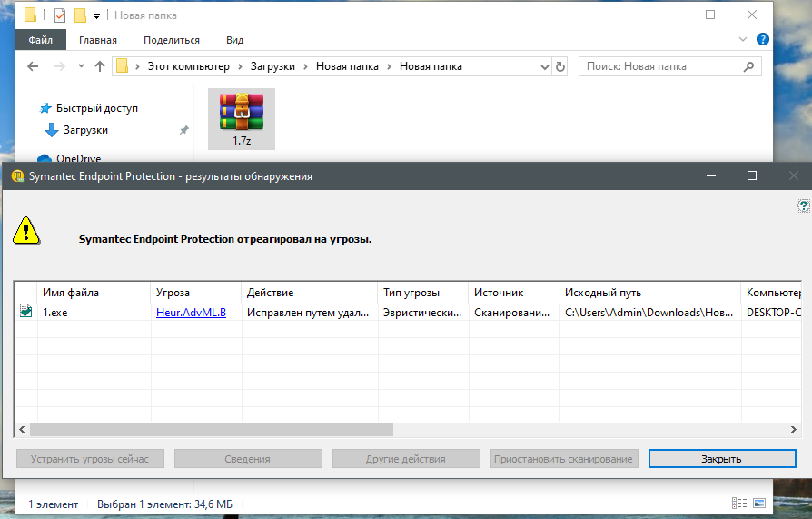Close the Symantec results with Закрыть
Screen dimensions: 812x519
[x=722, y=459]
